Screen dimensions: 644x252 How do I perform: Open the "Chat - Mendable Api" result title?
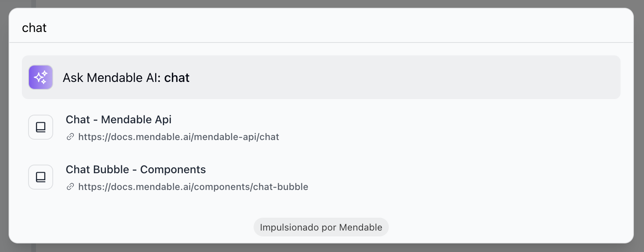(118, 119)
